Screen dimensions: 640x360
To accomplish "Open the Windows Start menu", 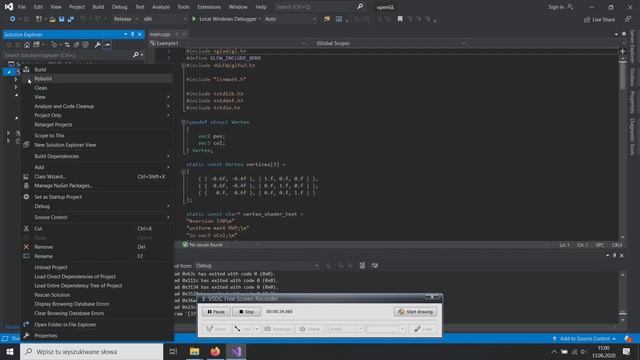I will tap(10, 351).
